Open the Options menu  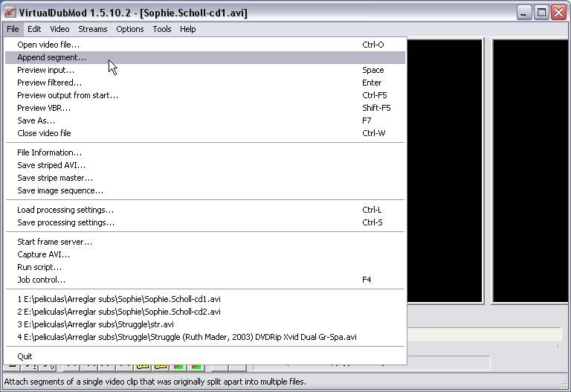point(129,29)
